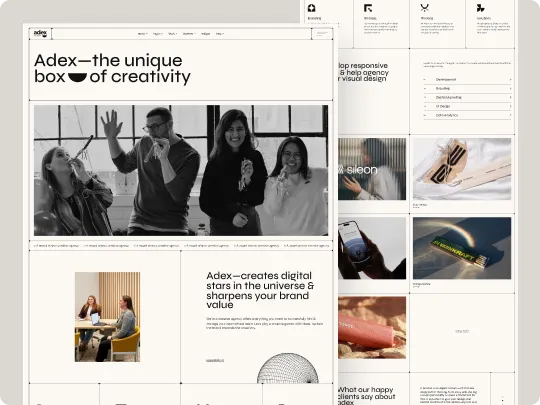Click the arrow-in-corner service icon
This screenshot has width=540, height=405.
point(368,8)
